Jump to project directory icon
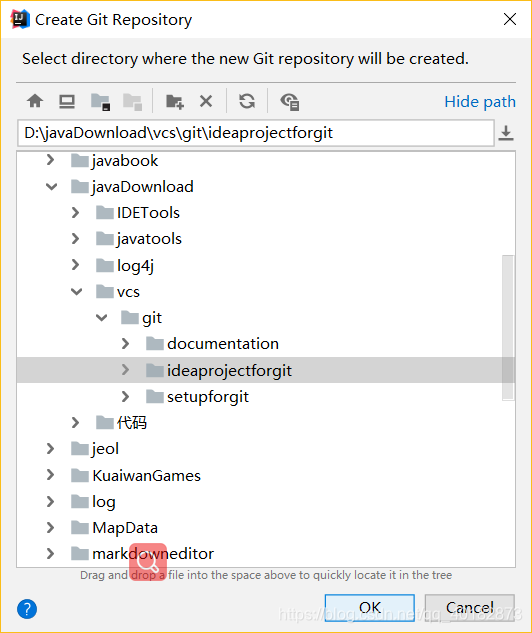Image resolution: width=532 pixels, height=633 pixels. point(100,102)
